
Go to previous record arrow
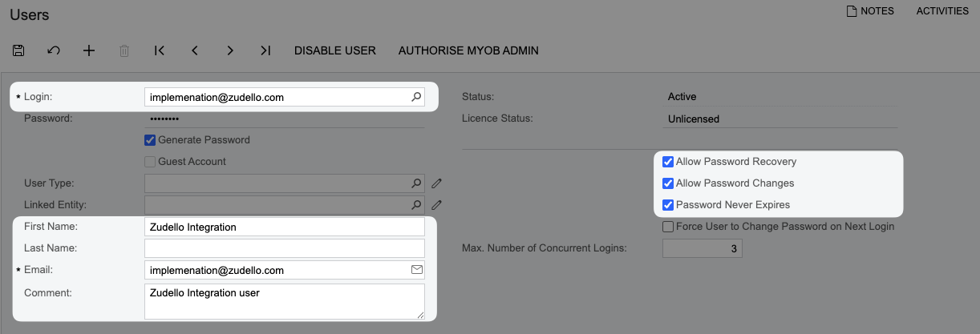click(x=195, y=50)
